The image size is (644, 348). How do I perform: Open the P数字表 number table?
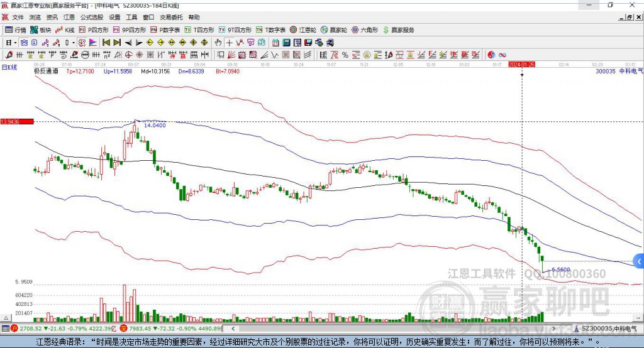pyautogui.click(x=165, y=30)
